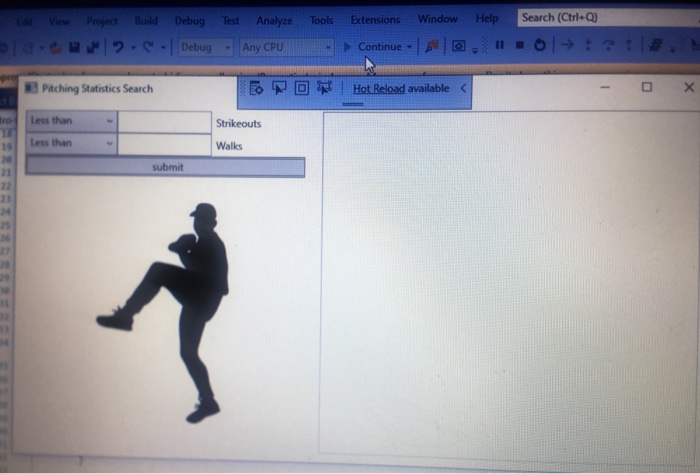Screen dimensions: 700x474
Task: Open the View menu
Action: [x=59, y=21]
